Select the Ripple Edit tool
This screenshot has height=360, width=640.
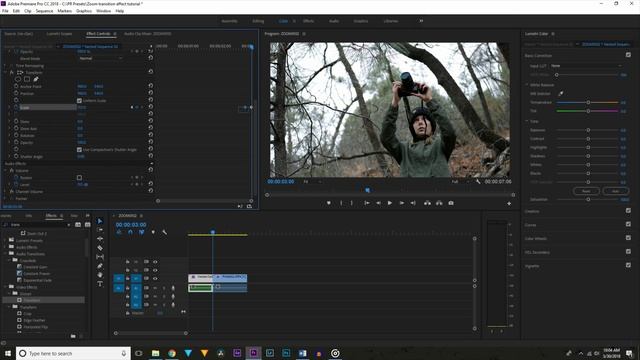100,239
